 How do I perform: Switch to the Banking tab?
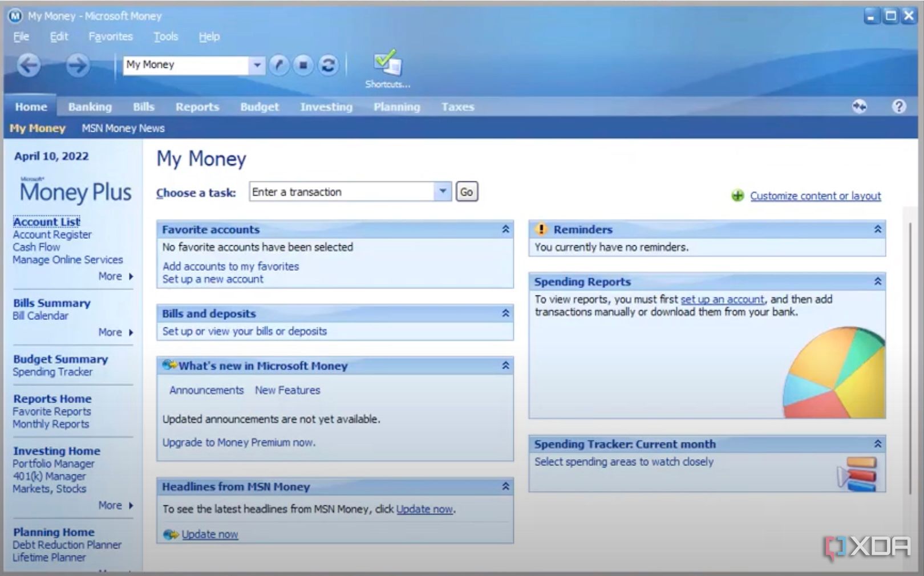point(90,107)
